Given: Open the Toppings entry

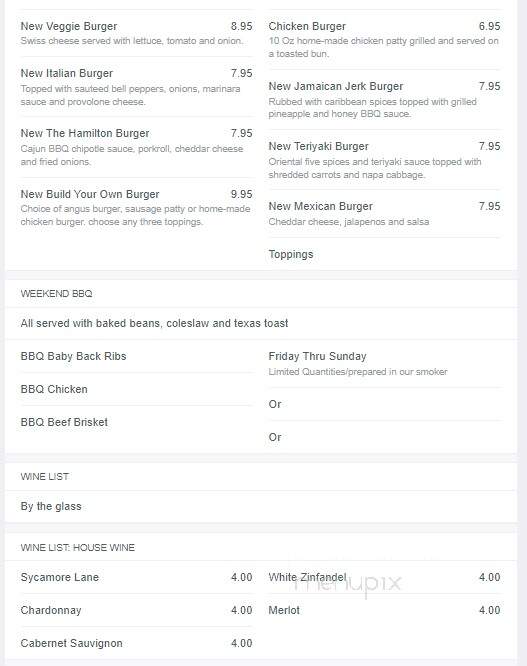Looking at the screenshot, I should coord(291,254).
